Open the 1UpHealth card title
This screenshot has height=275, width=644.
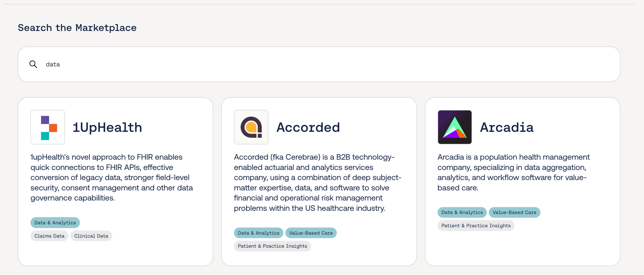click(107, 128)
